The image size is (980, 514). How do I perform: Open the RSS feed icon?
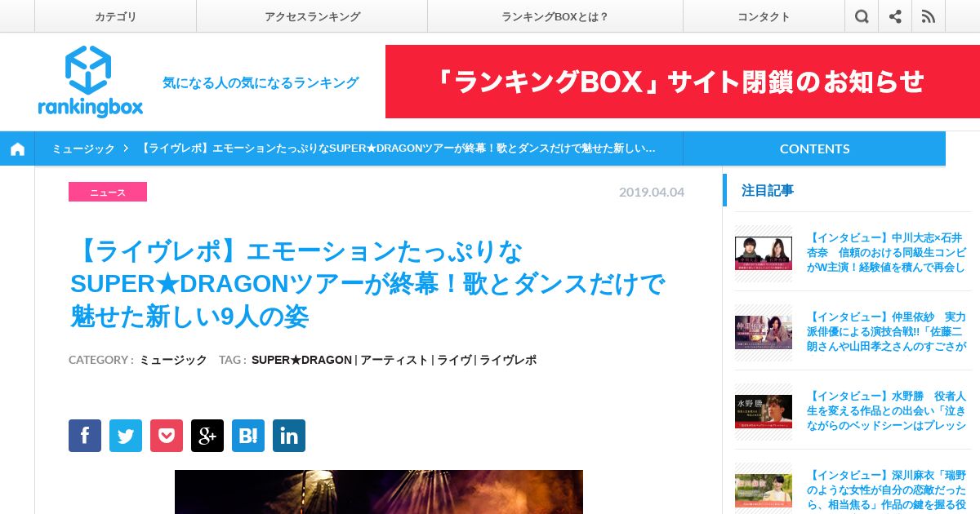[x=929, y=16]
